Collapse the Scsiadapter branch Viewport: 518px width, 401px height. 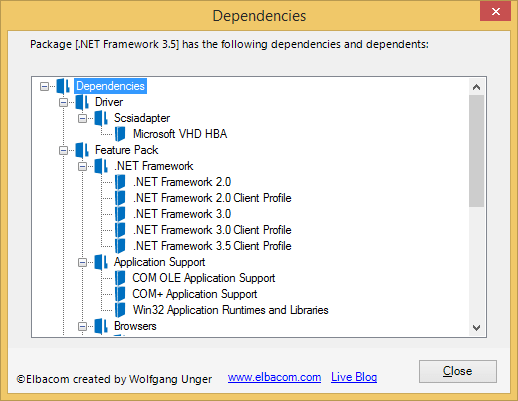82,118
